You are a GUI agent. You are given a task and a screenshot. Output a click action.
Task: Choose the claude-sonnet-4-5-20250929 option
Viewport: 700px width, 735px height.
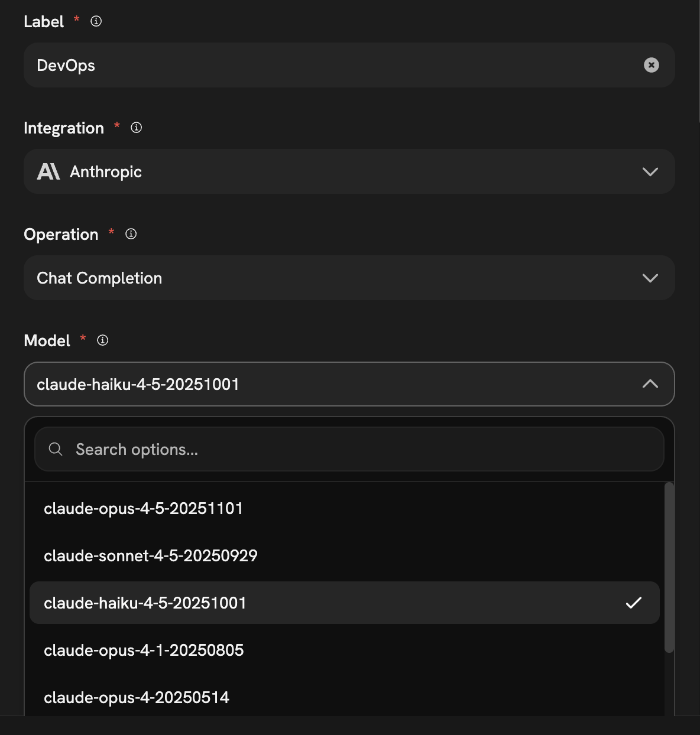tap(150, 555)
